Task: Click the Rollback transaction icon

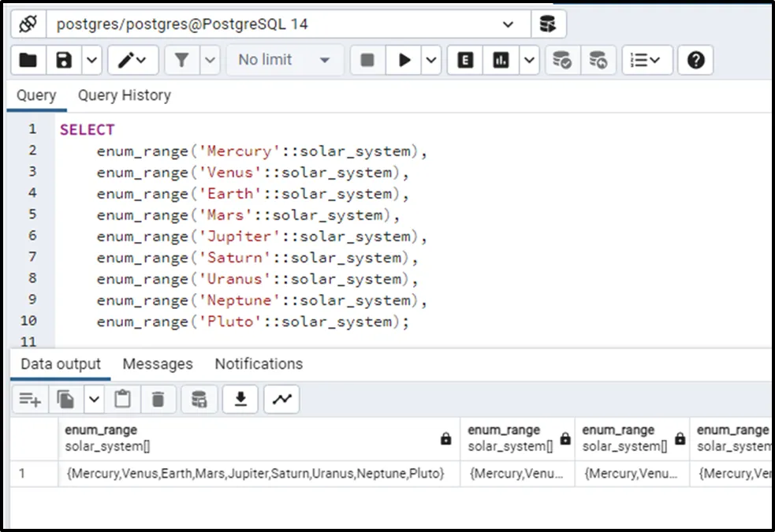Action: 598,60
